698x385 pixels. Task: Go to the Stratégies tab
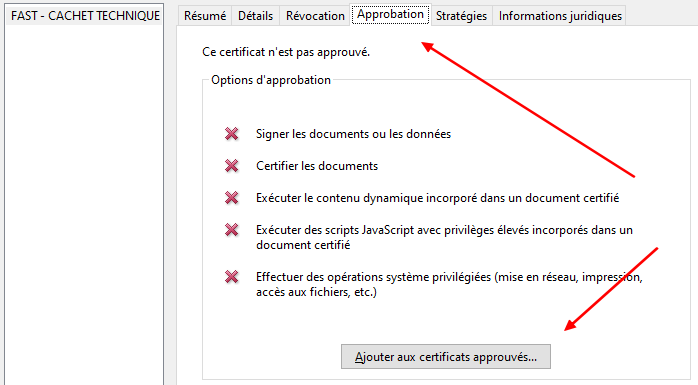pyautogui.click(x=461, y=16)
